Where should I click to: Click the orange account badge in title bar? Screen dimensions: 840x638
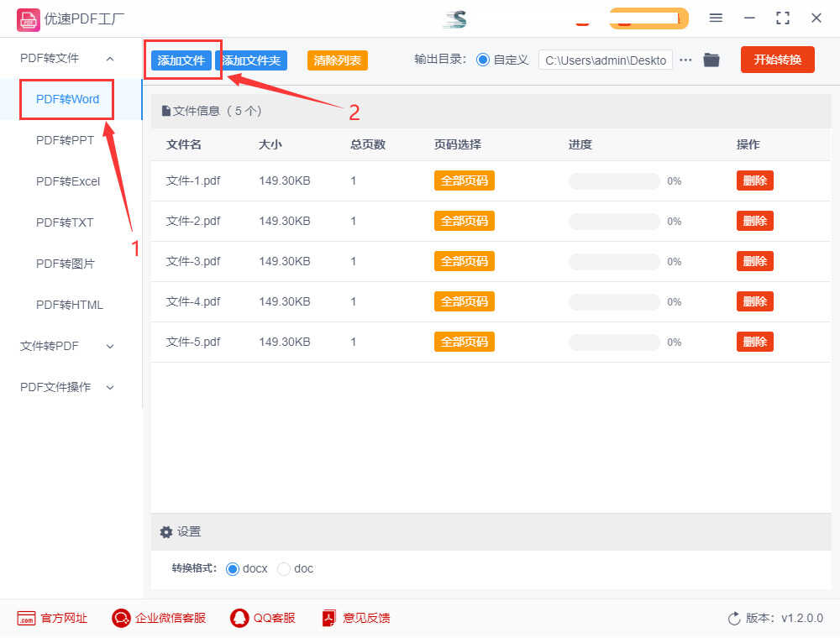click(648, 18)
